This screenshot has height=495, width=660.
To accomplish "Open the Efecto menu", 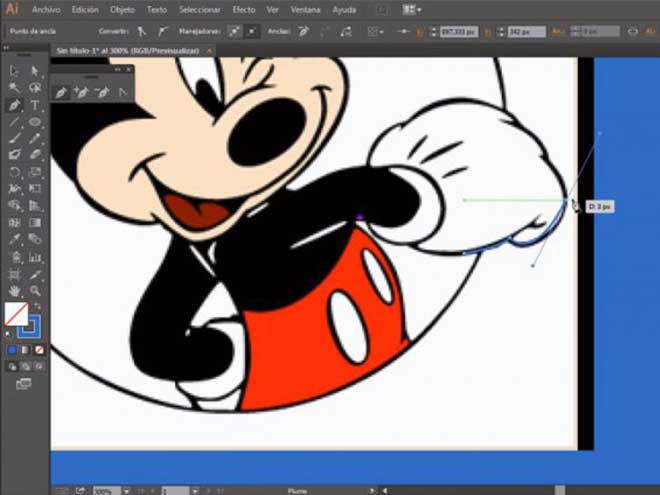I will coord(244,9).
